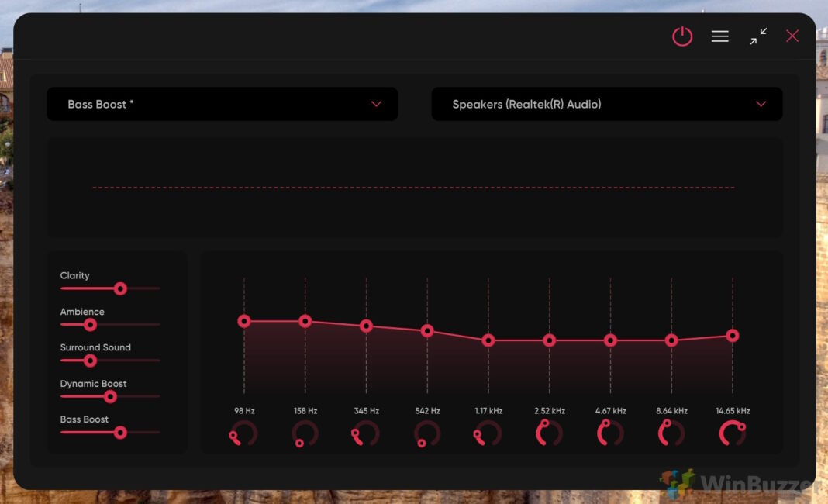Turn the 1.17 kHz EQ knob
The image size is (828, 504).
487,434
